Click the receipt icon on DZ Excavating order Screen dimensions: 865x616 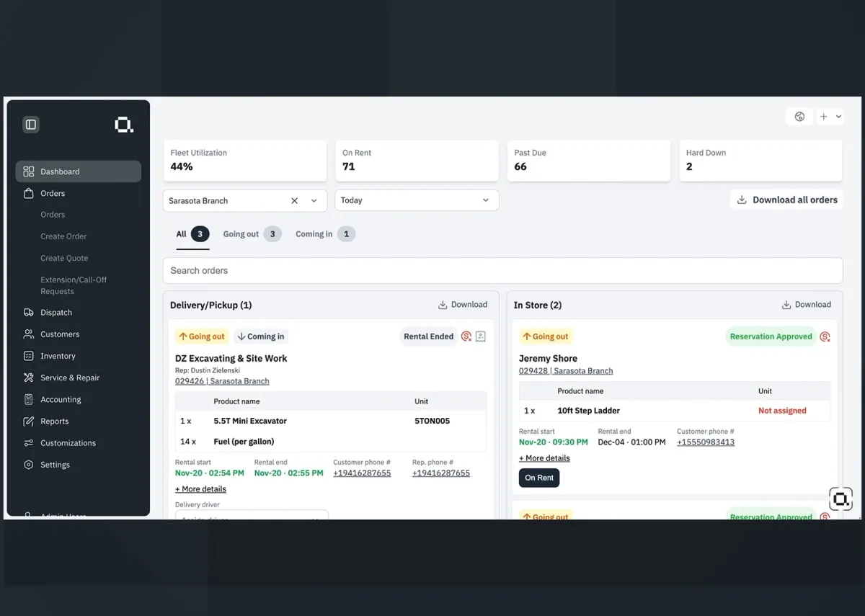(480, 336)
